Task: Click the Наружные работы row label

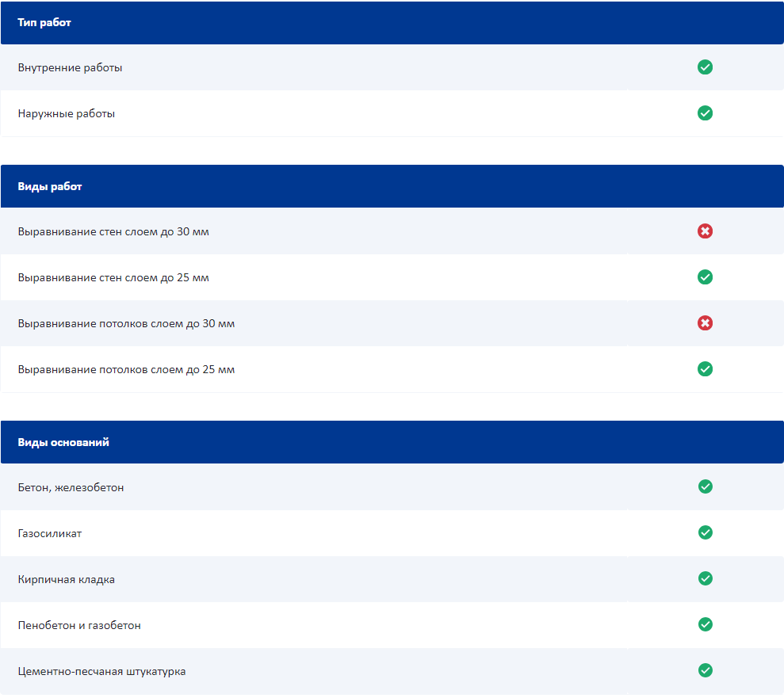Action: click(x=67, y=114)
